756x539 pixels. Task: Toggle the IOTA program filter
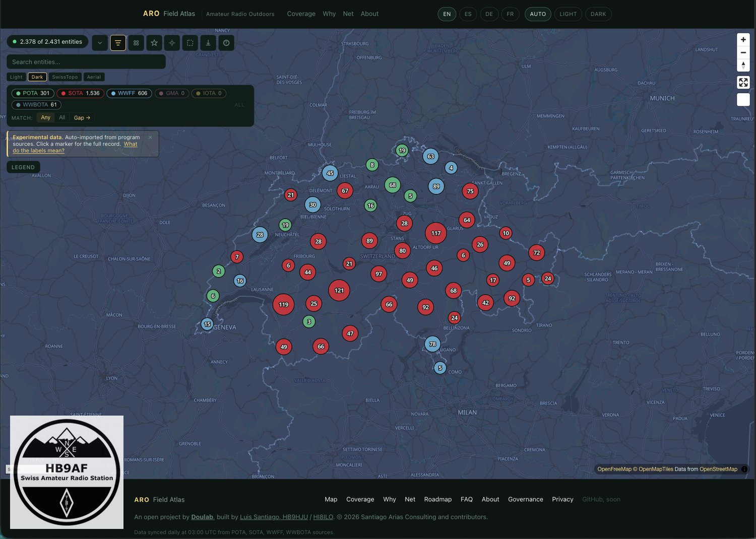tap(209, 93)
